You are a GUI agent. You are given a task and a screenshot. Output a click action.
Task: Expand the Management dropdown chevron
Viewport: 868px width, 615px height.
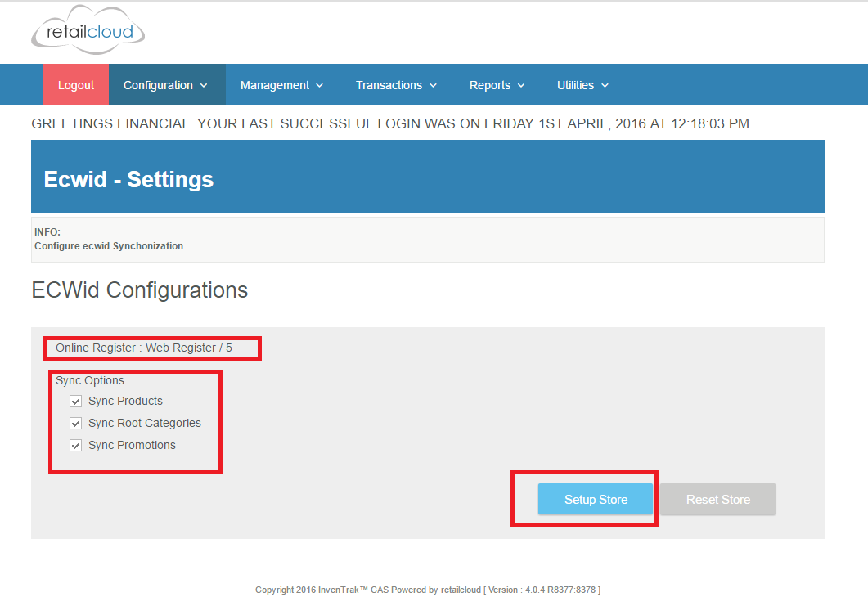(319, 85)
